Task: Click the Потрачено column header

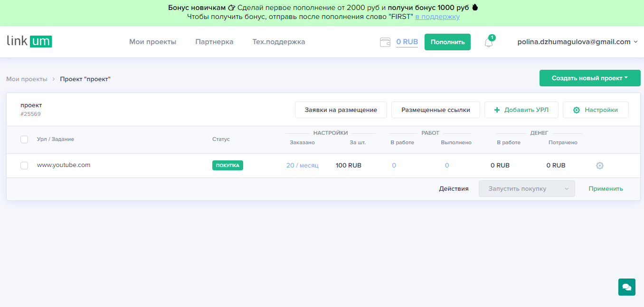Action: (x=563, y=142)
